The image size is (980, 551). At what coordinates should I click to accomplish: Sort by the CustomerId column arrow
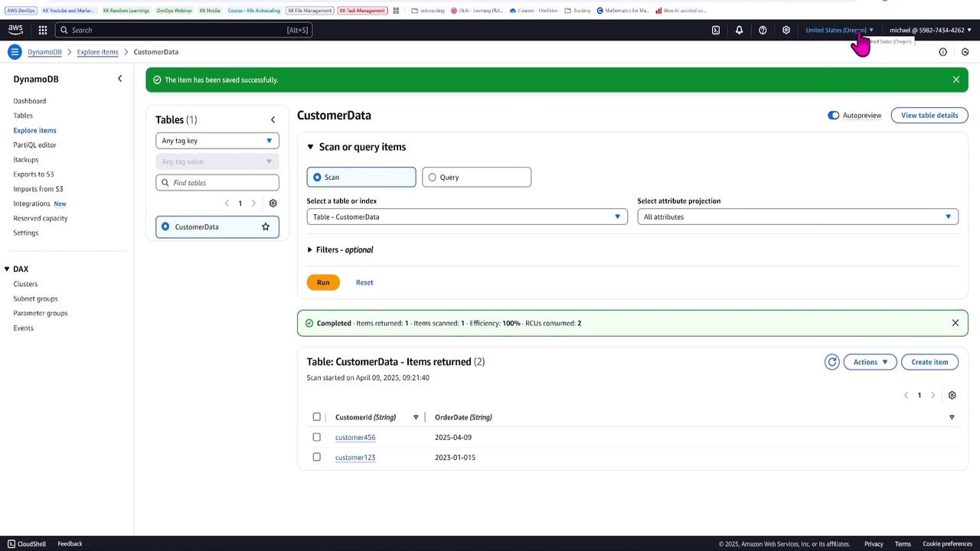click(x=416, y=417)
